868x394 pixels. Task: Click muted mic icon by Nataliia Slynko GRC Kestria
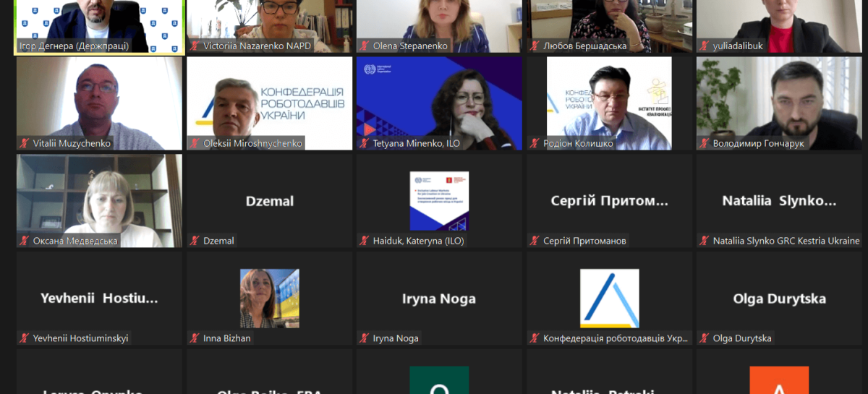pyautogui.click(x=705, y=241)
